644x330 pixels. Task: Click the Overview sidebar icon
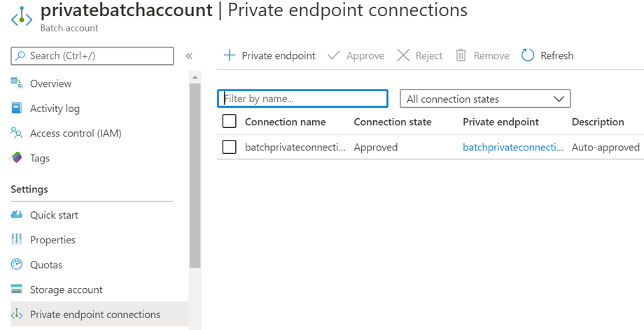[x=17, y=83]
